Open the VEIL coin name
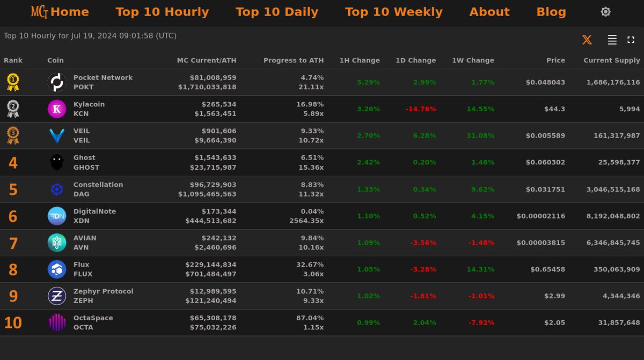This screenshot has height=360, width=644. (82, 131)
